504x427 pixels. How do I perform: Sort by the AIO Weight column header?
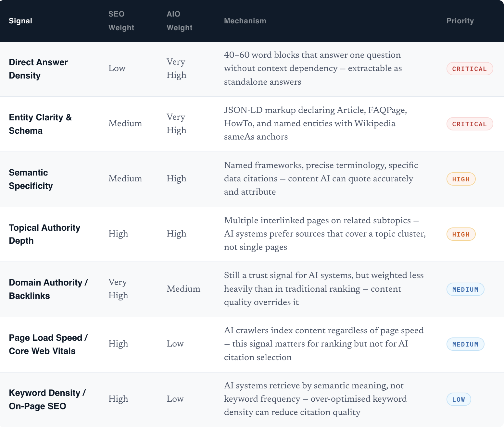click(180, 21)
